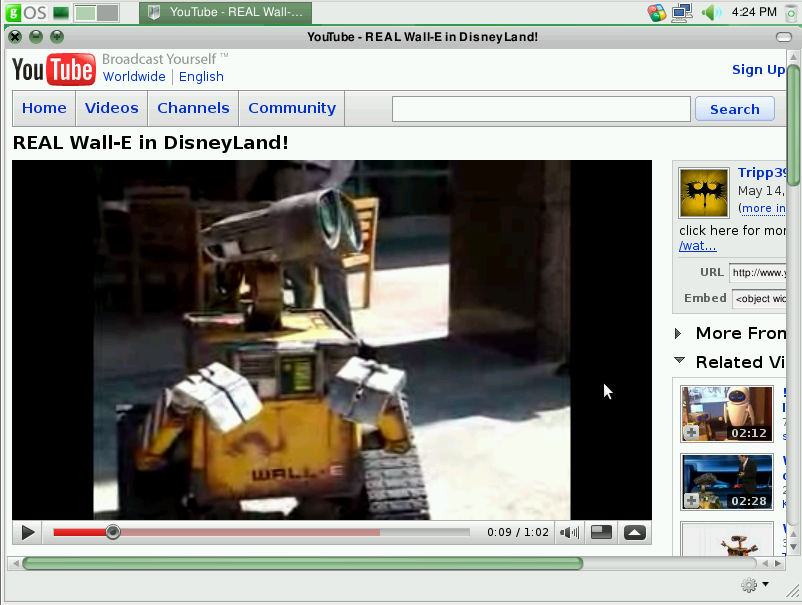Add the 02:28 video to the queue
Image resolution: width=802 pixels, height=605 pixels.
pos(691,500)
